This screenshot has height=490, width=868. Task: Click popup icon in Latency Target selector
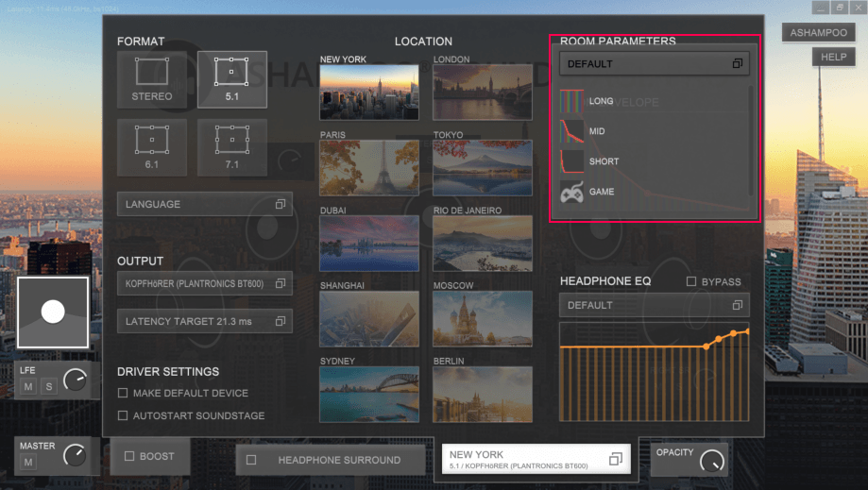(281, 321)
